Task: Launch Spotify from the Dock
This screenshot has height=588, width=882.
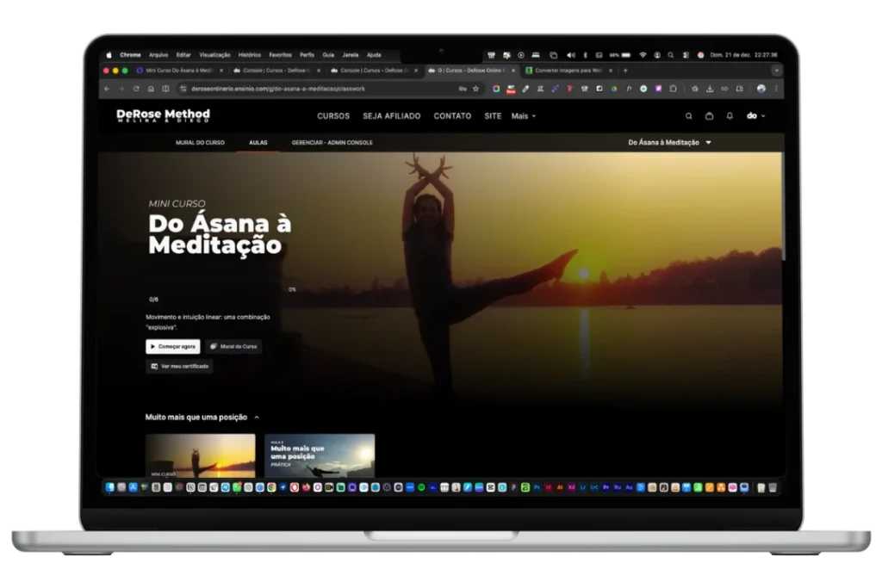Action: click(x=421, y=487)
